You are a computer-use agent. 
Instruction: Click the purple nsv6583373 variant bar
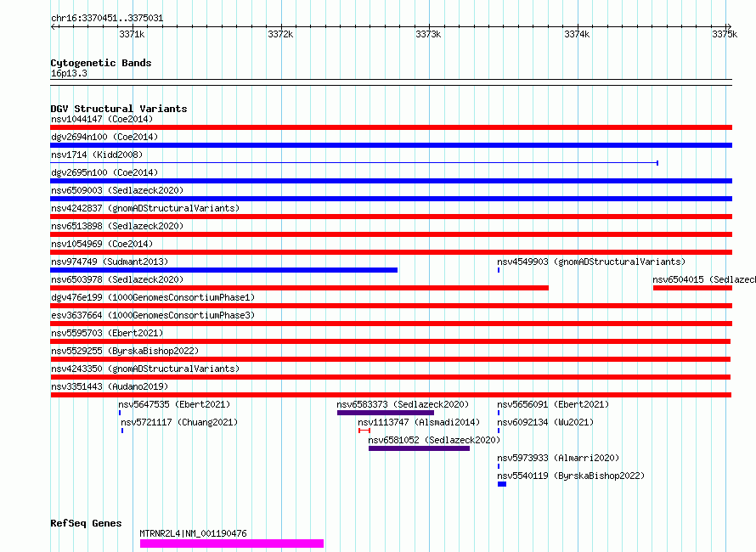386,413
